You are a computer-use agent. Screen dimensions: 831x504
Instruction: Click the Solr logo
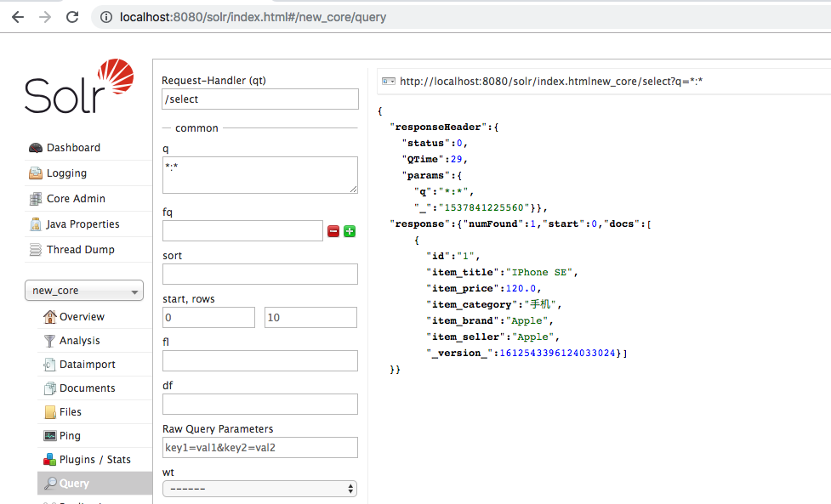coord(79,87)
